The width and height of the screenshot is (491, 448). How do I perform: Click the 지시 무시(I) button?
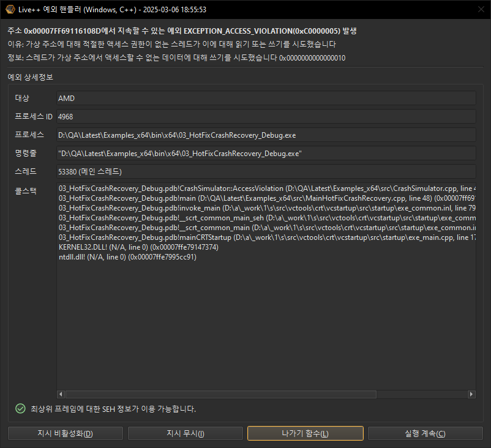(x=186, y=433)
